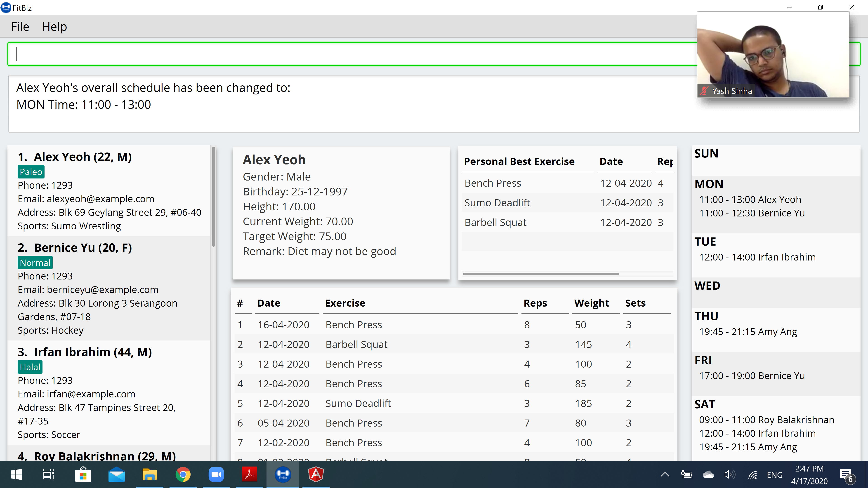The height and width of the screenshot is (488, 868).
Task: Open Microsoft Store from taskbar
Action: click(83, 474)
